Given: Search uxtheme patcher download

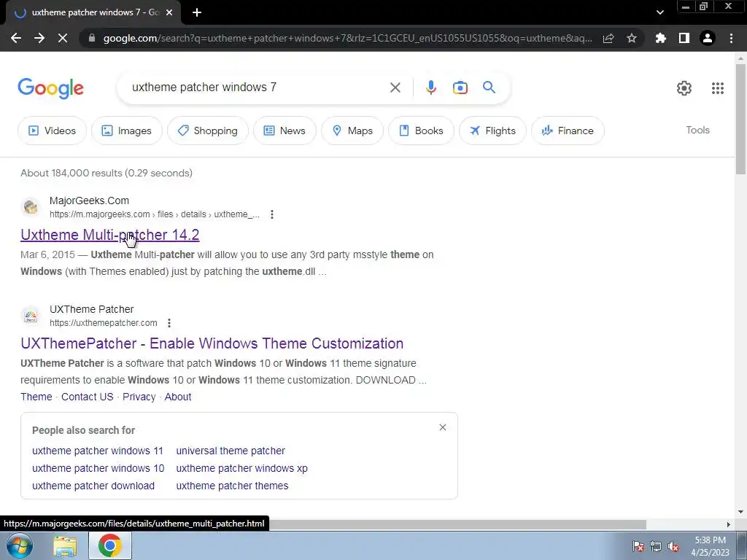Looking at the screenshot, I should 93,486.
